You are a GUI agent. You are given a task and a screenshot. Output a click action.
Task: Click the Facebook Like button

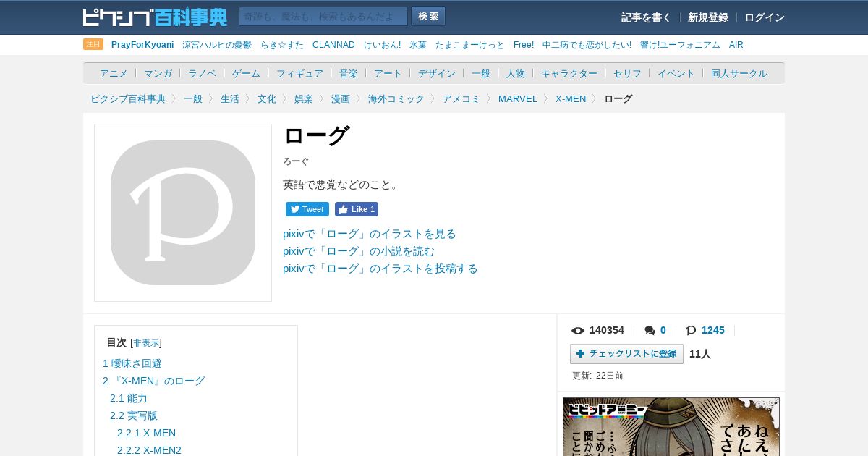click(x=357, y=209)
